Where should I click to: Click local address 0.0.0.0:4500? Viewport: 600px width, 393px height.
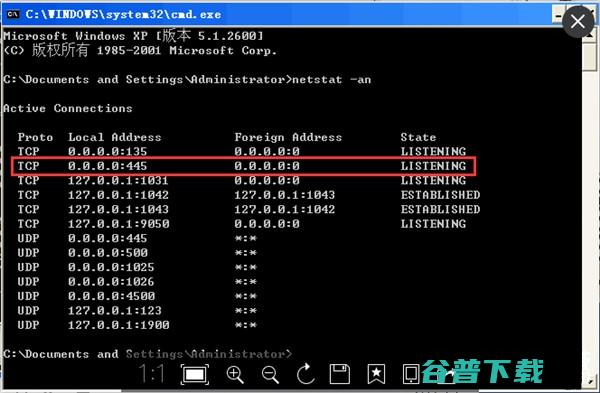[111, 296]
